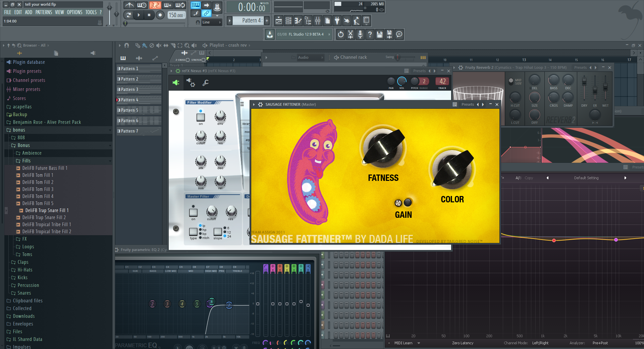
Task: Click the Stop transport button
Action: tap(149, 15)
